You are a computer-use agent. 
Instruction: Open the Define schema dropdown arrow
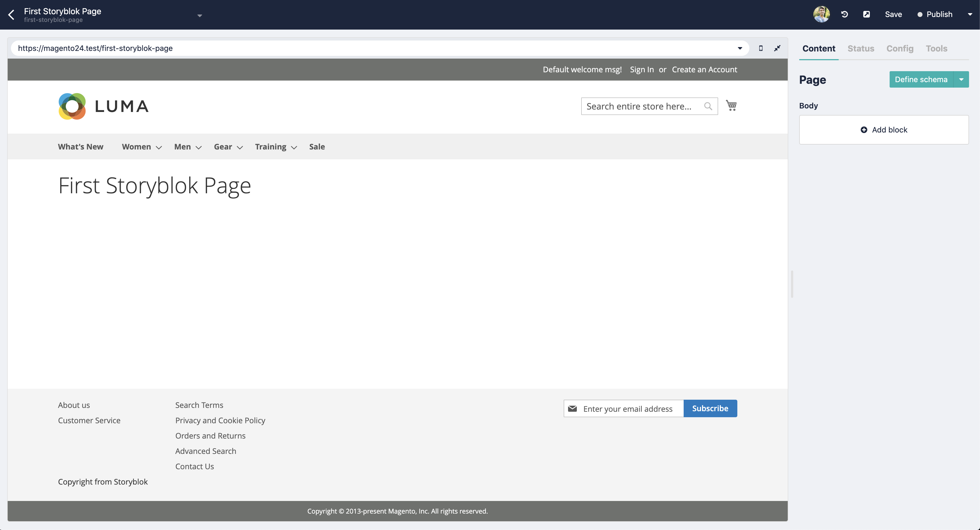[x=961, y=79]
